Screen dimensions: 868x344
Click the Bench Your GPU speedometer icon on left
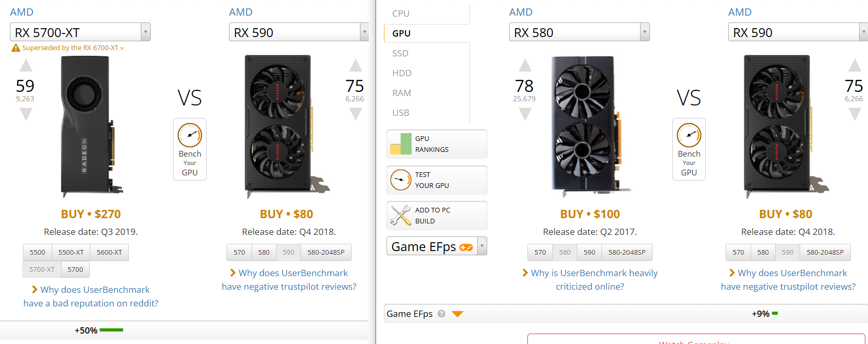coord(190,135)
